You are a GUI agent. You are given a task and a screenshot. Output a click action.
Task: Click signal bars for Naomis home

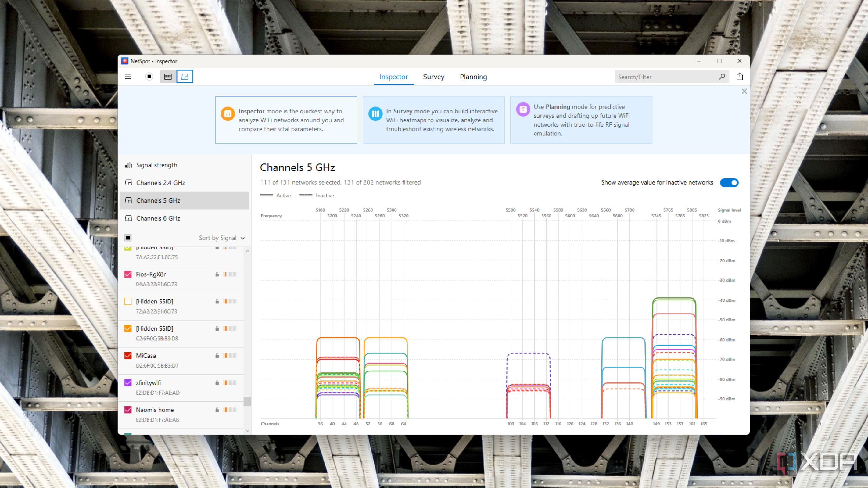tap(230, 410)
